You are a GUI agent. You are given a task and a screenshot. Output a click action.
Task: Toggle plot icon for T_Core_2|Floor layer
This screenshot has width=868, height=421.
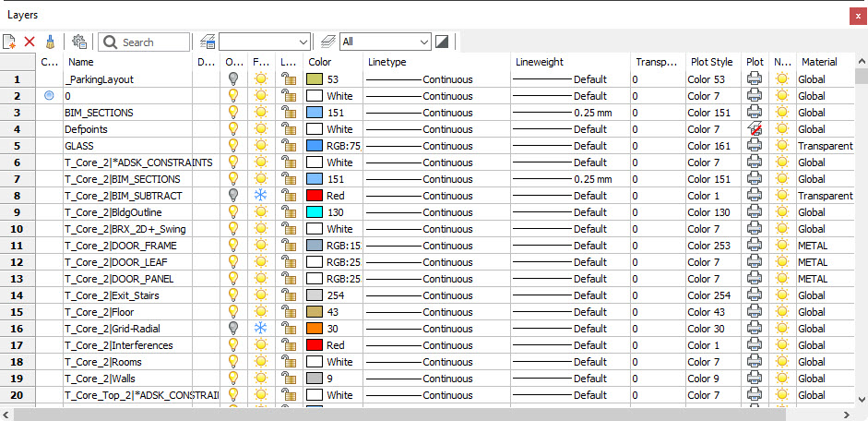755,312
